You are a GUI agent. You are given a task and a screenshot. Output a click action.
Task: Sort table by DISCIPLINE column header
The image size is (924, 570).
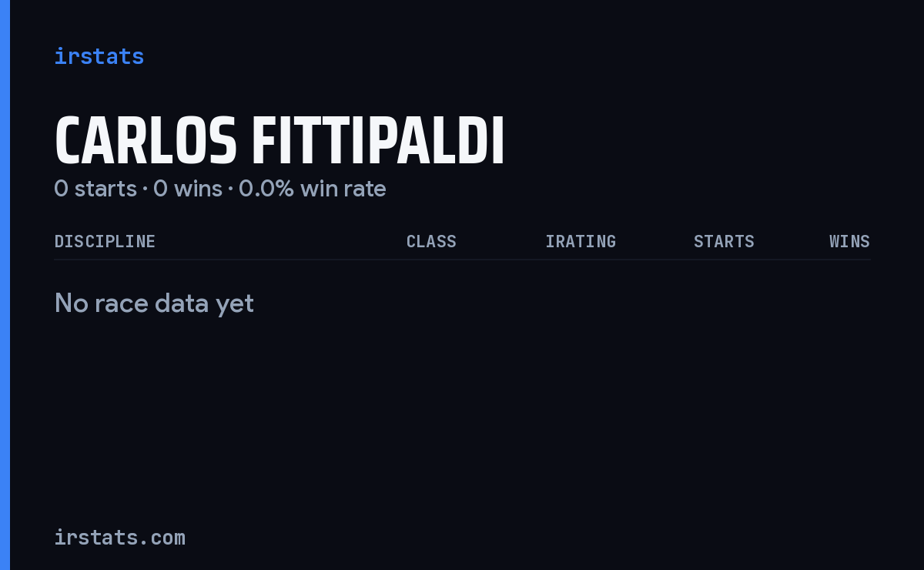(105, 241)
